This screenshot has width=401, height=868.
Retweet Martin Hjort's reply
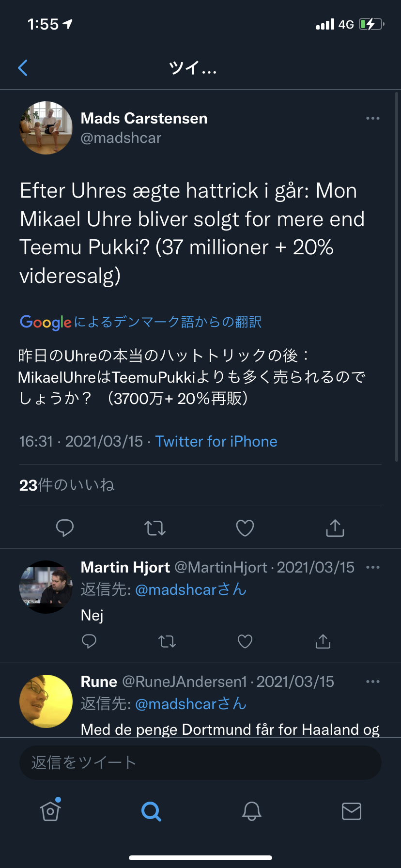tap(167, 641)
